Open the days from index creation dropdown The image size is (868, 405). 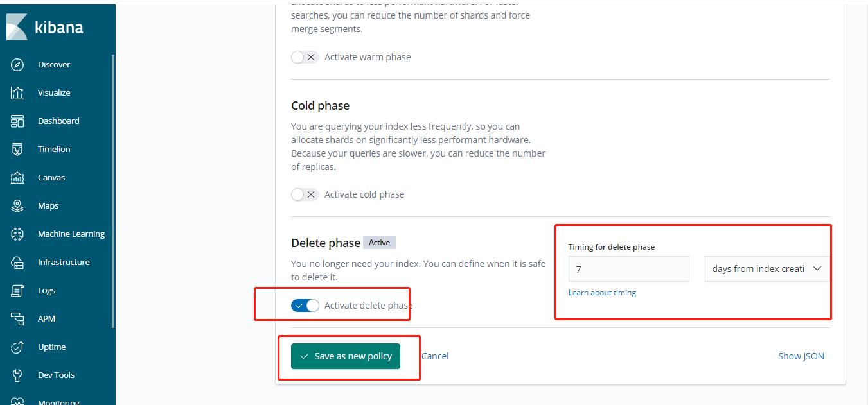pos(766,269)
